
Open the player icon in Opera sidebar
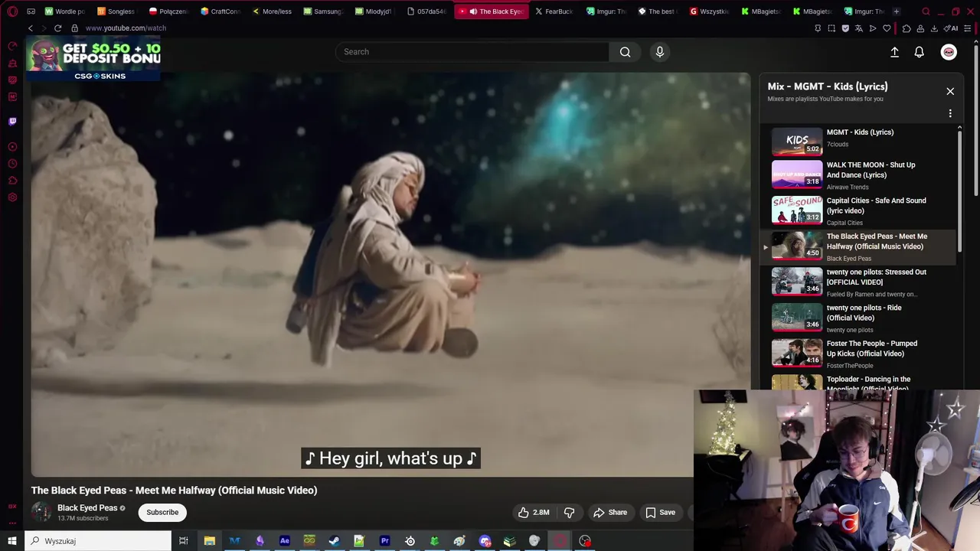[12, 147]
